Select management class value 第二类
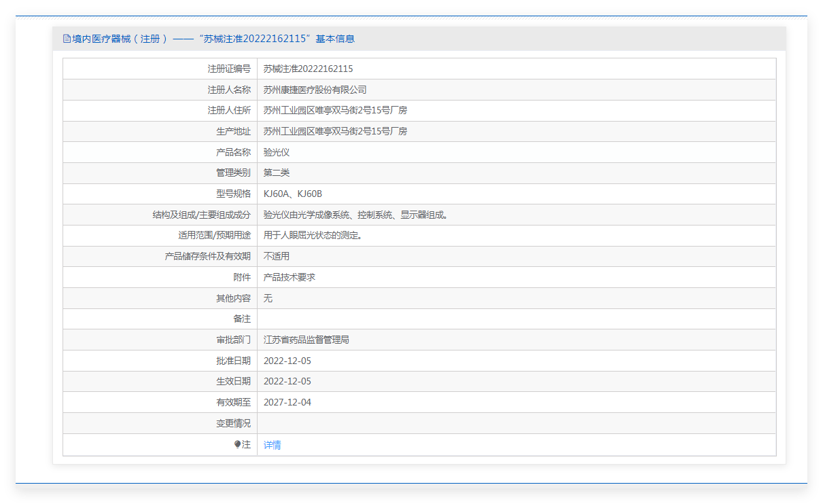This screenshot has height=504, width=823. [x=277, y=173]
